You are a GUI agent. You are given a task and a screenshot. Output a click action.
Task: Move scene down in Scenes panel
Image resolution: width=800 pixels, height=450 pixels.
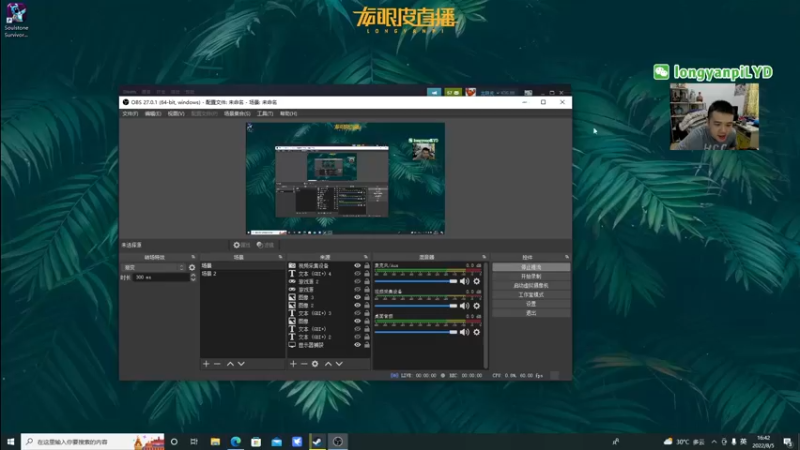point(241,364)
